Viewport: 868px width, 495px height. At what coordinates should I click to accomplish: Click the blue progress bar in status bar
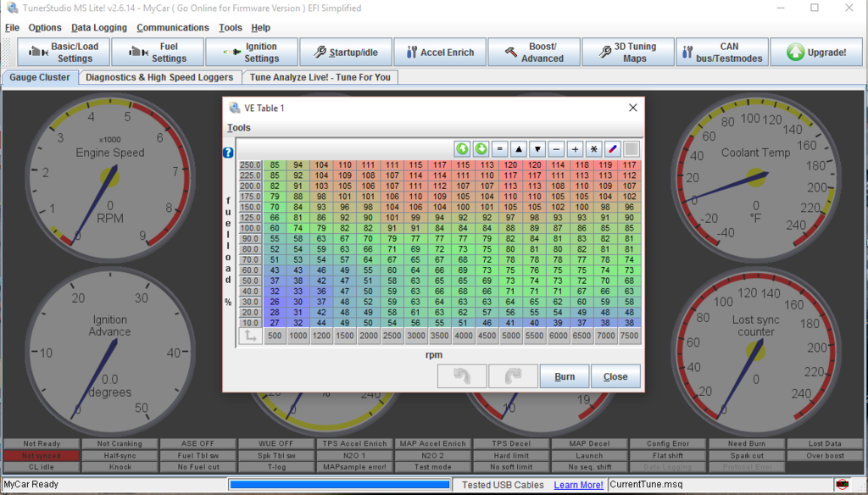point(339,485)
